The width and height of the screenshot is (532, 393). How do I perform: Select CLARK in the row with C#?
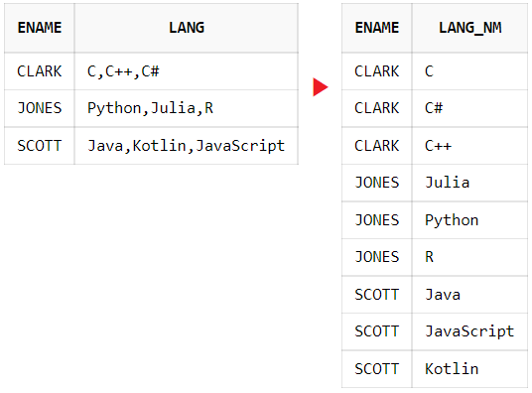tap(376, 108)
